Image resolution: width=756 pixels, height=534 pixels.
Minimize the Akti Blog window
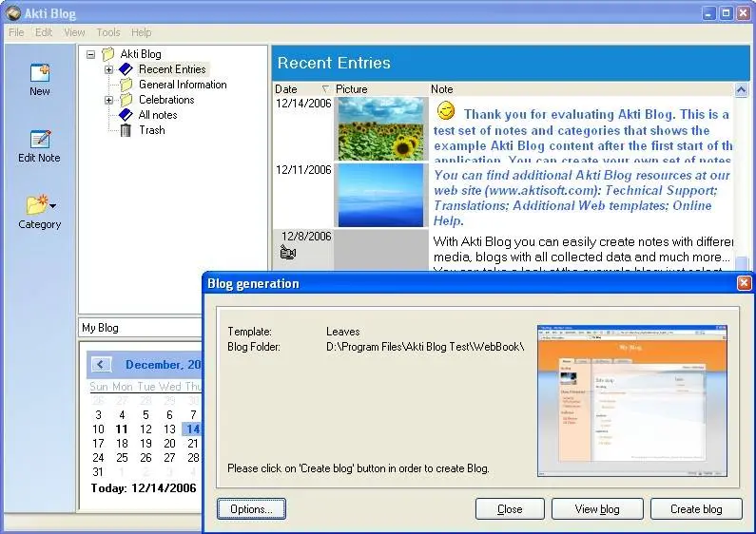point(708,13)
